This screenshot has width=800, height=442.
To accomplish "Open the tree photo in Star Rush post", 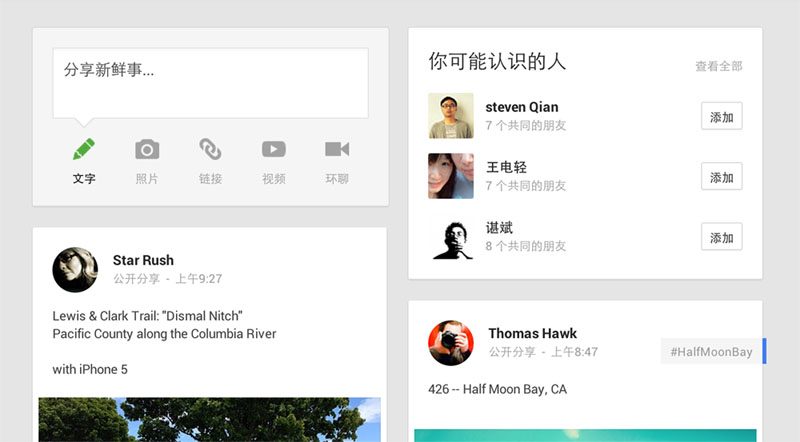I will pos(210,420).
